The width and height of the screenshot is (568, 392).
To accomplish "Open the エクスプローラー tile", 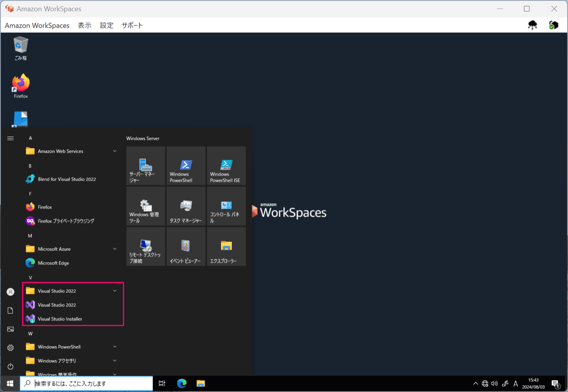I will 226,246.
